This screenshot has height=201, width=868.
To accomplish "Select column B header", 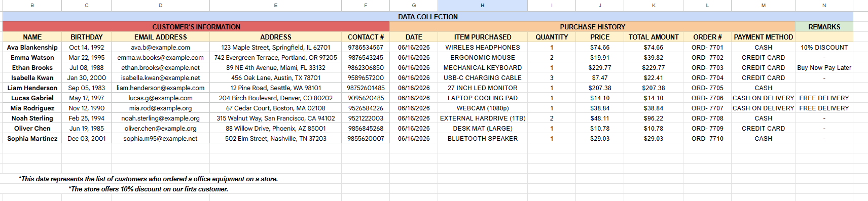I will [32, 6].
